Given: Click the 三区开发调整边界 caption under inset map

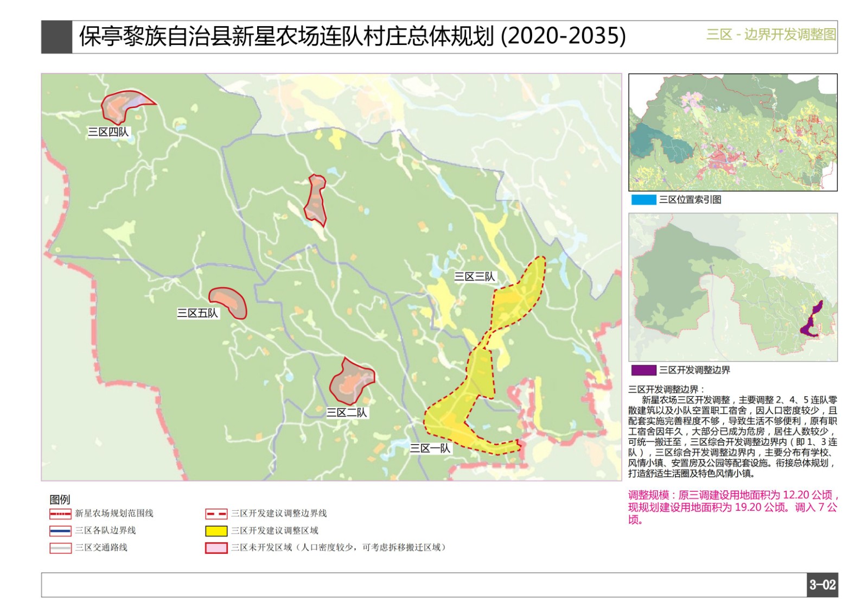Looking at the screenshot, I should 694,370.
